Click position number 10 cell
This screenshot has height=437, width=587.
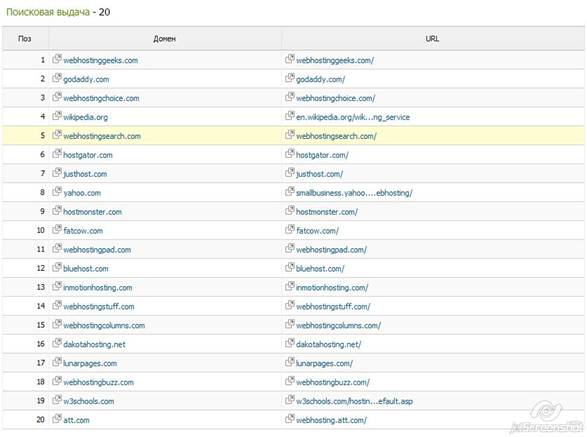point(40,230)
